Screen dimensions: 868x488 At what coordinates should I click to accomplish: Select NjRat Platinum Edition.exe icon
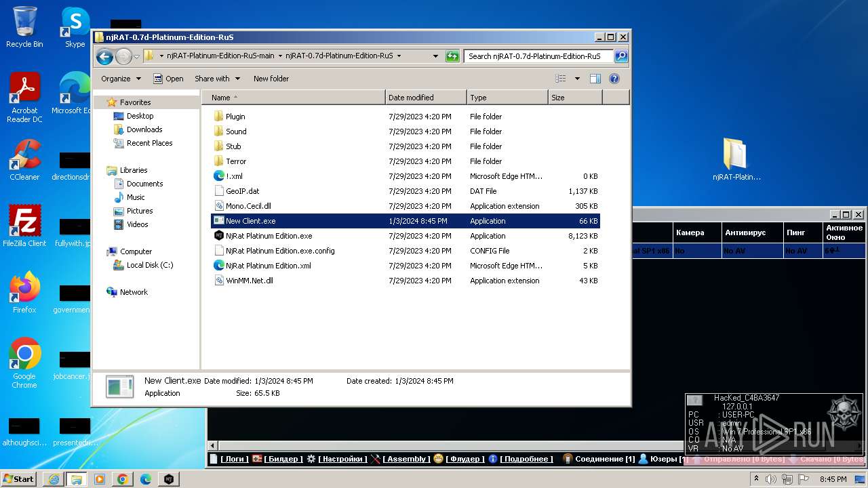click(x=218, y=236)
